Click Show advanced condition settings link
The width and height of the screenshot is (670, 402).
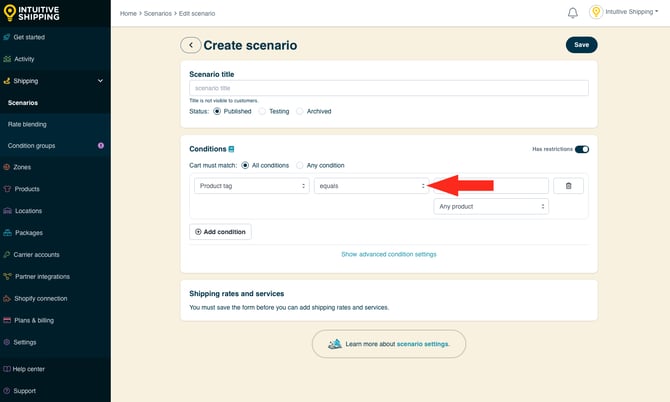tap(388, 254)
